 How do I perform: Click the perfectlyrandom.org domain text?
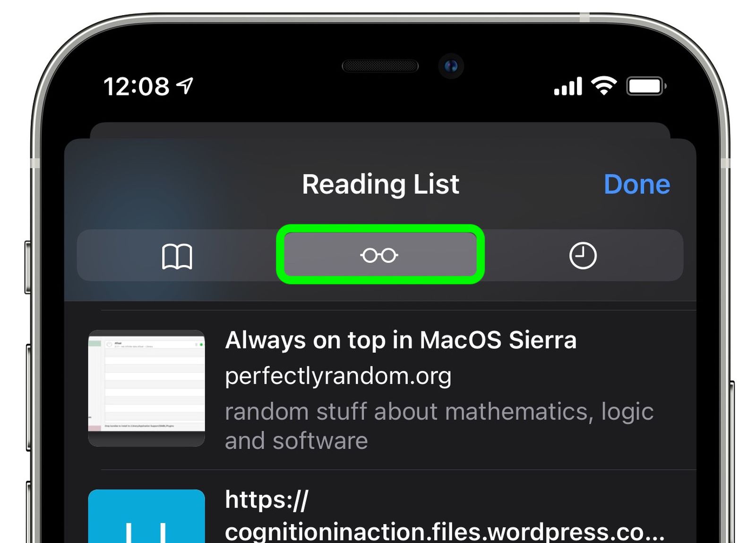pyautogui.click(x=338, y=376)
